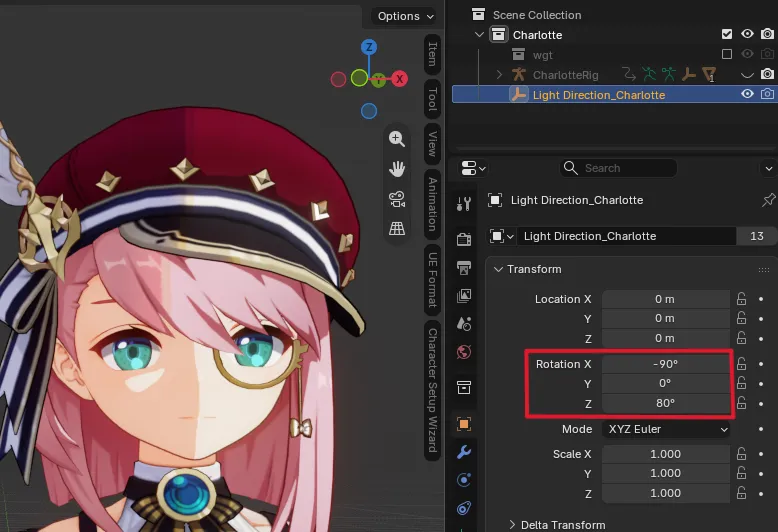Image resolution: width=778 pixels, height=532 pixels.
Task: Toggle wgt collection checkbox
Action: point(727,54)
